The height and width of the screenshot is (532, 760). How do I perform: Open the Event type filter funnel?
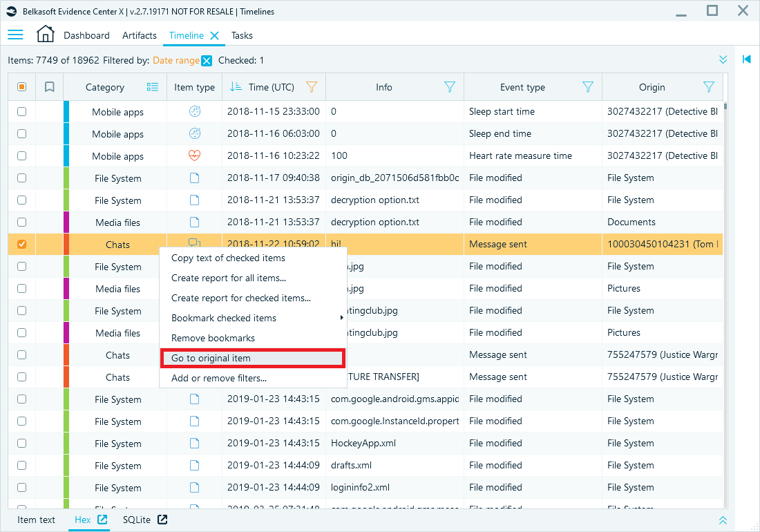[x=587, y=87]
